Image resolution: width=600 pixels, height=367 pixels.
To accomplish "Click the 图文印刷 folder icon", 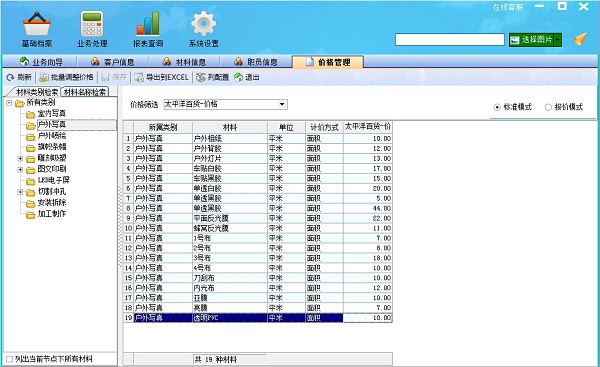I will pos(31,170).
